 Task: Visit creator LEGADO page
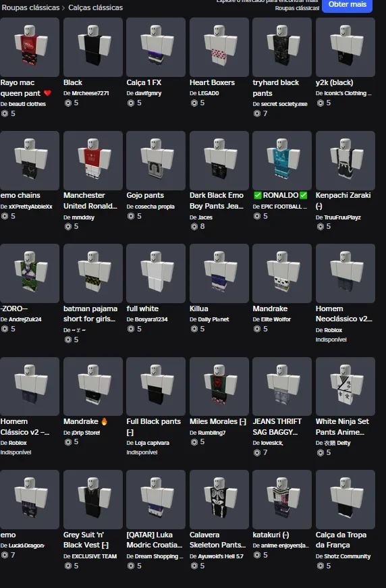tap(209, 93)
